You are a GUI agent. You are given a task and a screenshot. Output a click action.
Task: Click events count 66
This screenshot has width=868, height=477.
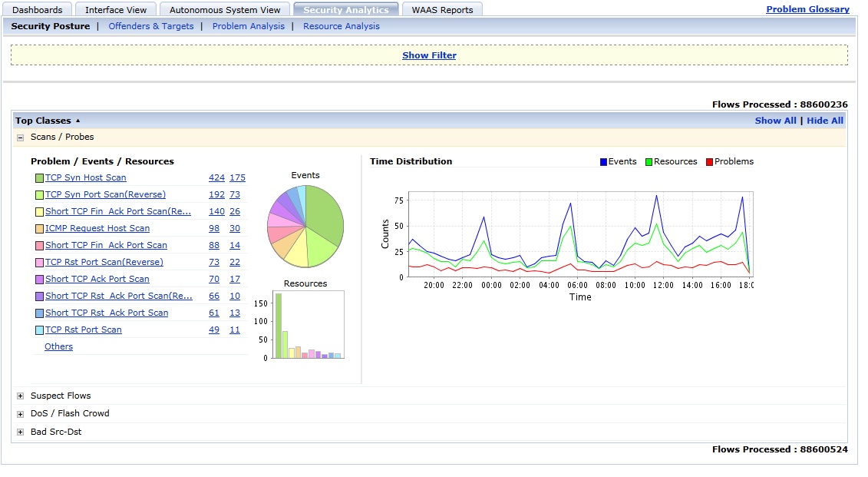(x=213, y=296)
